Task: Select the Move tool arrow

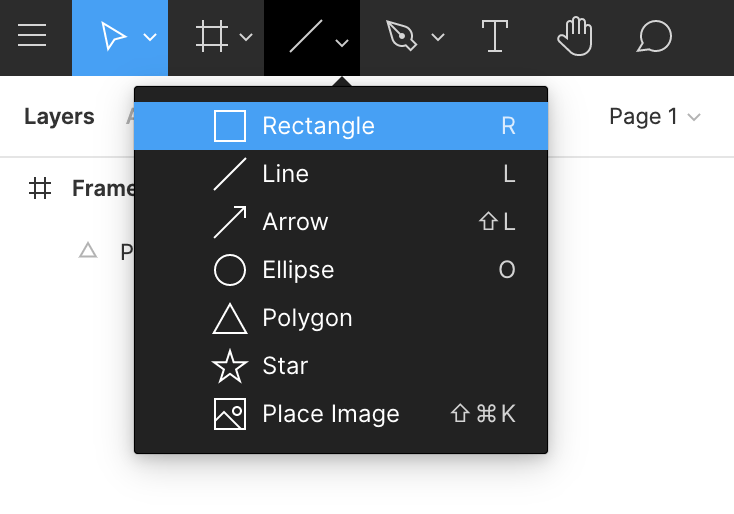Action: tap(113, 38)
